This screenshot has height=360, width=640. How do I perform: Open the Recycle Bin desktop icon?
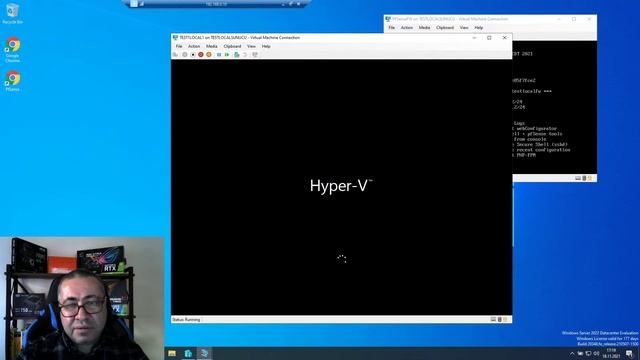[x=12, y=13]
